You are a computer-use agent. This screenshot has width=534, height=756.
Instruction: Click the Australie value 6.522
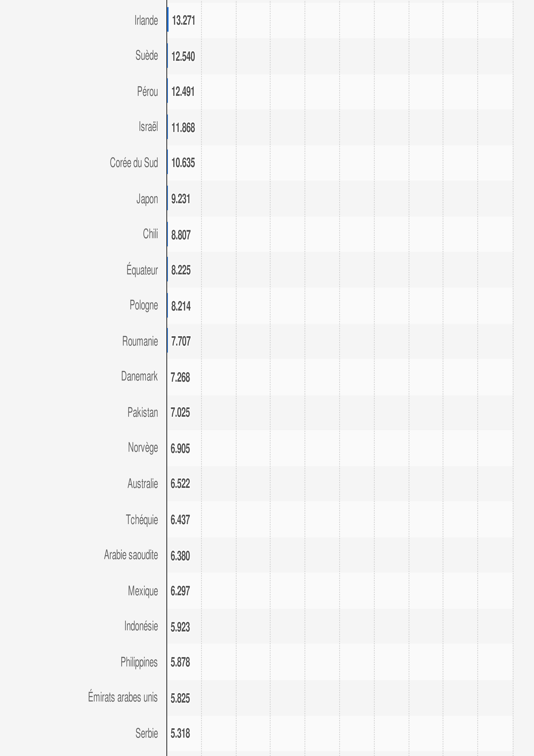click(180, 484)
